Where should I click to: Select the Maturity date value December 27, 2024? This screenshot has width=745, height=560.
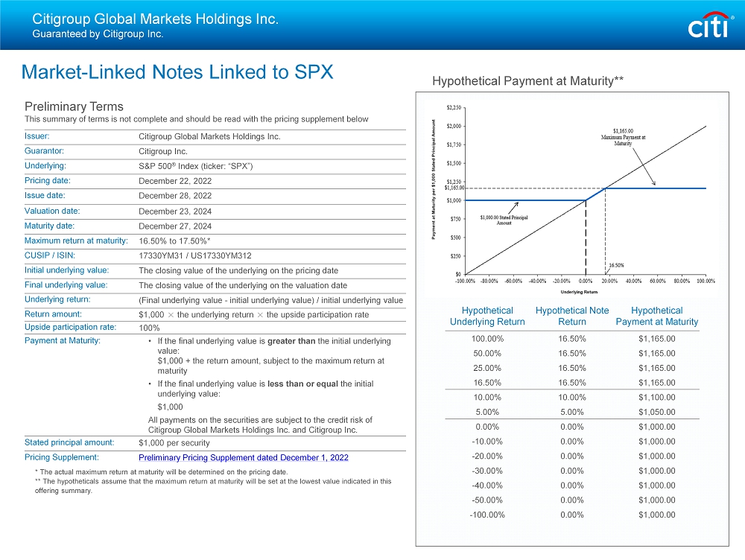(x=175, y=226)
